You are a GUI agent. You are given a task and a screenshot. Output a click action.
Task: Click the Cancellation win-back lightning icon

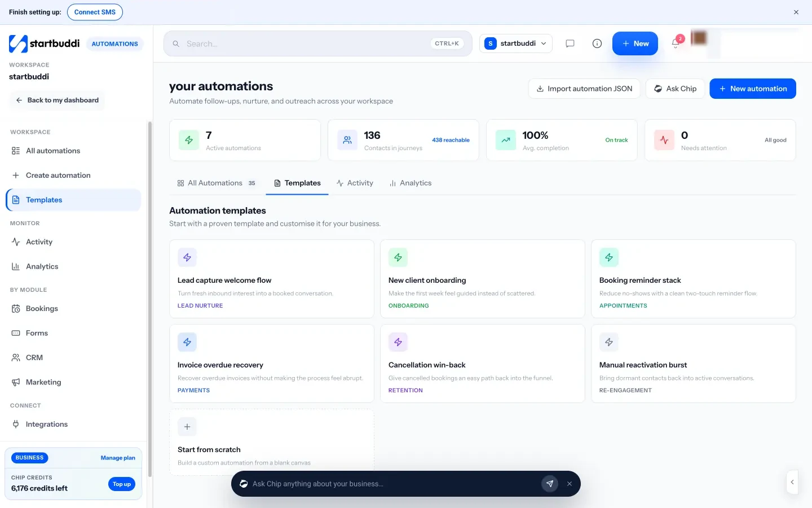pyautogui.click(x=398, y=342)
